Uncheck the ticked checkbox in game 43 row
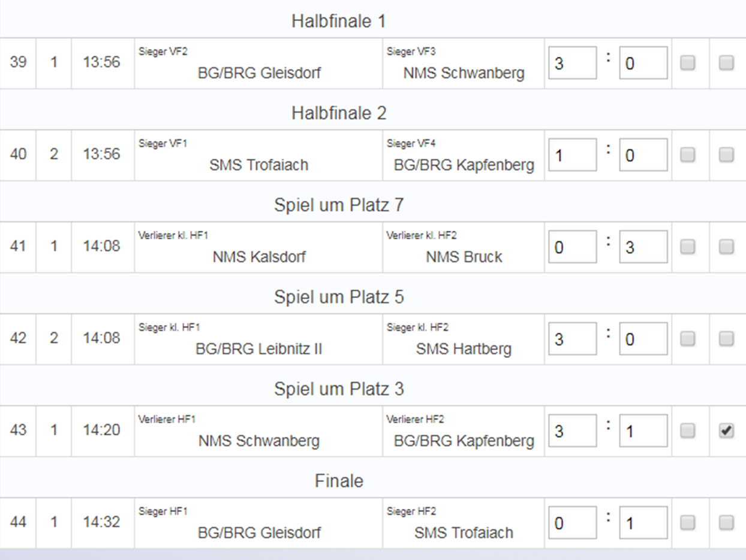 click(x=726, y=431)
